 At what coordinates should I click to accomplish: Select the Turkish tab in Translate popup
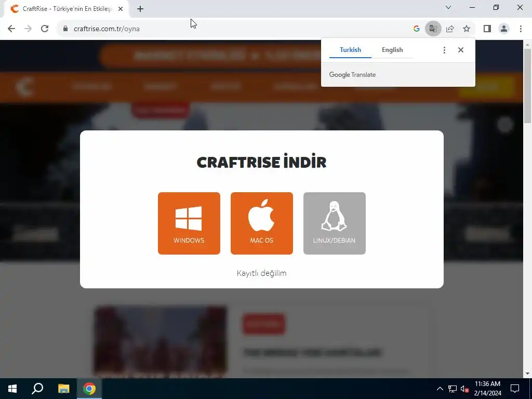tap(351, 50)
